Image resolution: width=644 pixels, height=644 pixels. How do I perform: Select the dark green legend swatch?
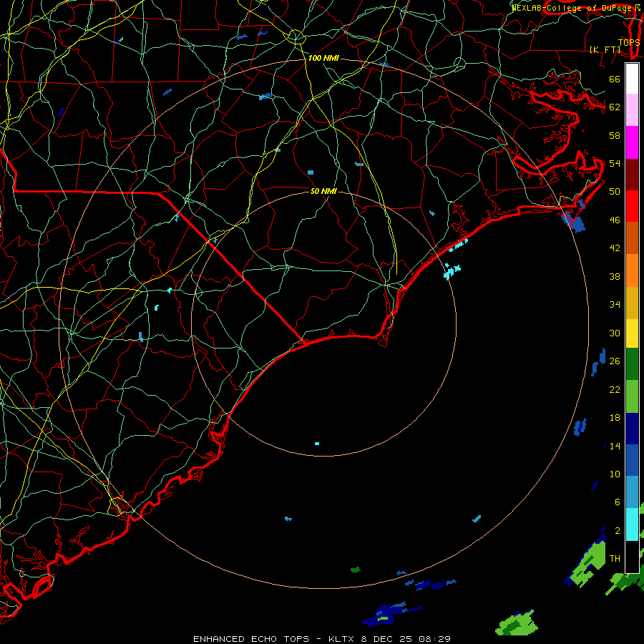(x=632, y=364)
